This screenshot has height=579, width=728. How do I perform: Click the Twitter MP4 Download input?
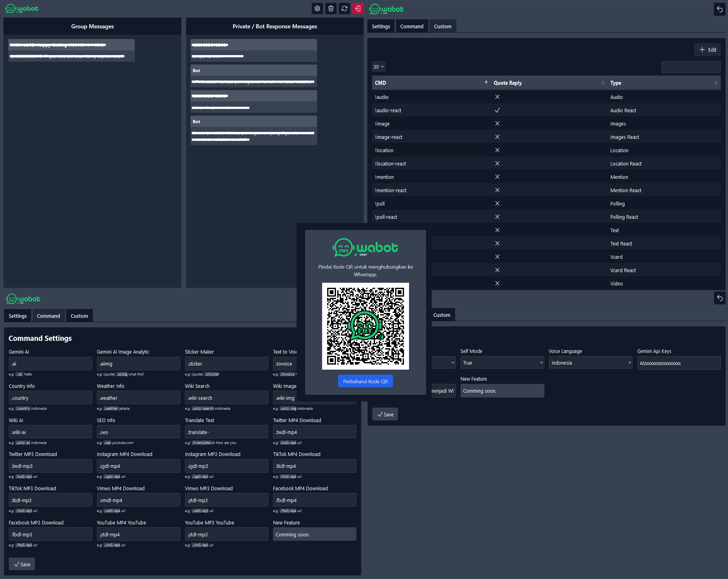click(x=314, y=432)
